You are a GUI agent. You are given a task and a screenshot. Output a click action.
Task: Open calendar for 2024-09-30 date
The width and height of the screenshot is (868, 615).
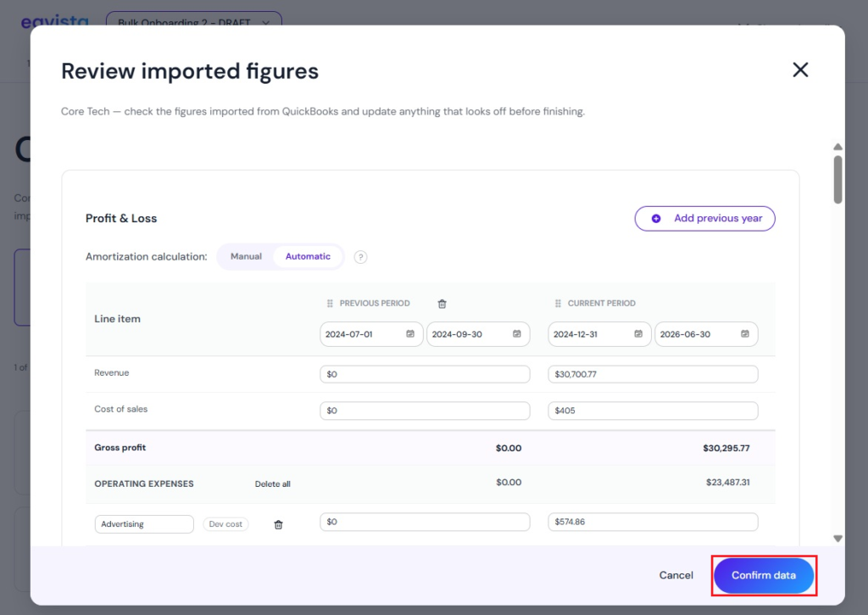coord(516,334)
